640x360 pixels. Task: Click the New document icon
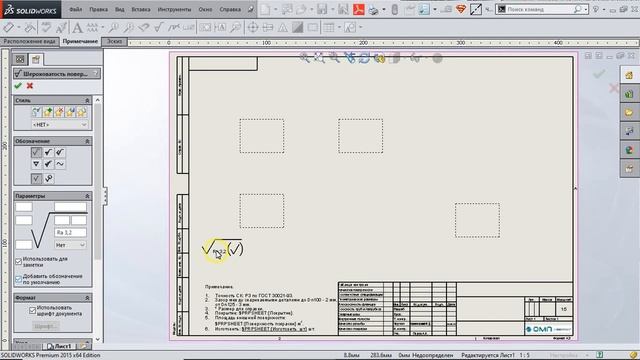coord(265,9)
